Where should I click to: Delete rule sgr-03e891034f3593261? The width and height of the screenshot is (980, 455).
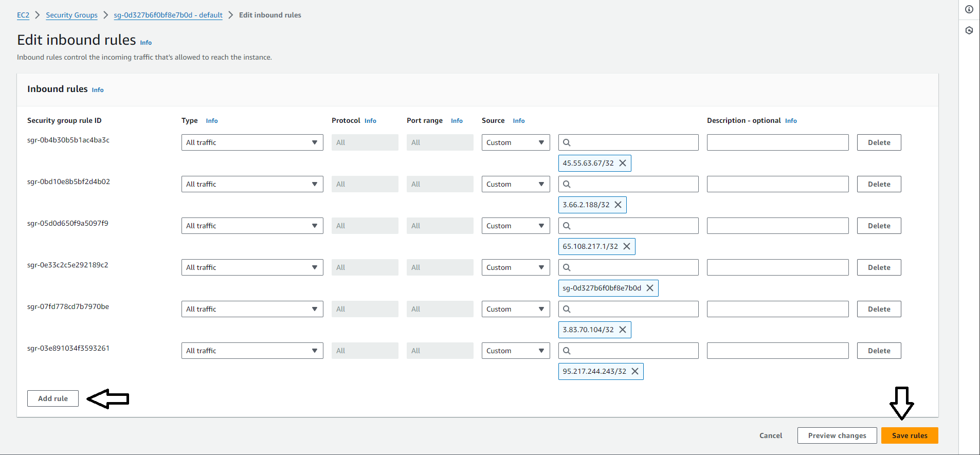(879, 351)
